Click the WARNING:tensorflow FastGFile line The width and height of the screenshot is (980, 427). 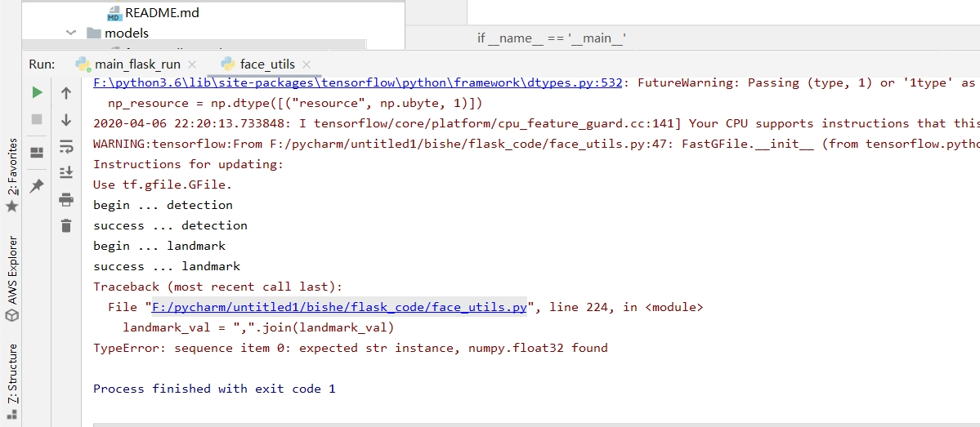tap(536, 145)
